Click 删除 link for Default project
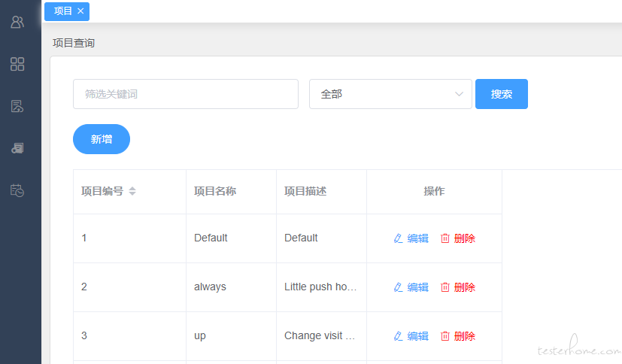 point(465,238)
